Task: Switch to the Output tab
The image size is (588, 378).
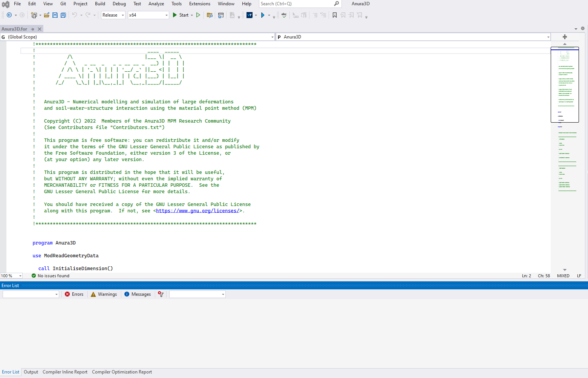Action: click(x=31, y=372)
